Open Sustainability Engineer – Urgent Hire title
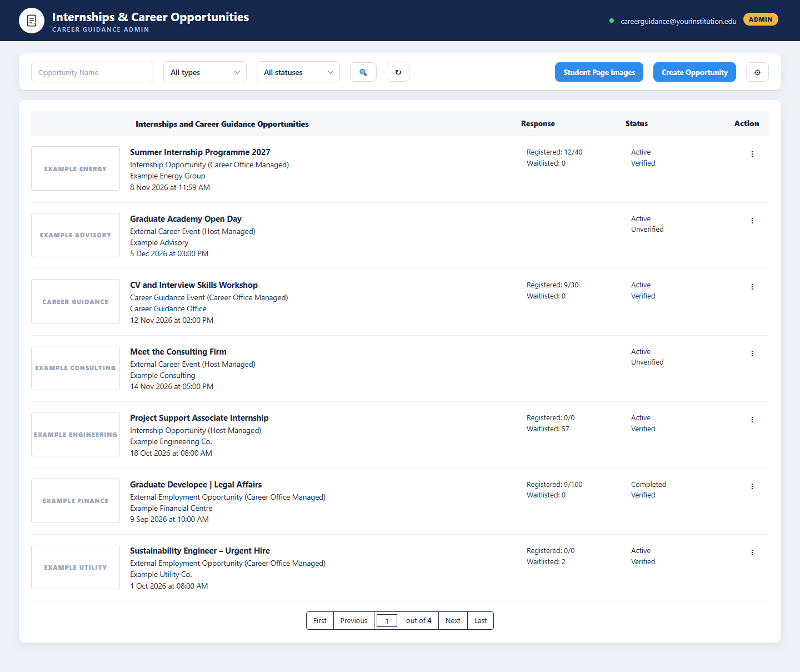The width and height of the screenshot is (800, 672). tap(200, 551)
